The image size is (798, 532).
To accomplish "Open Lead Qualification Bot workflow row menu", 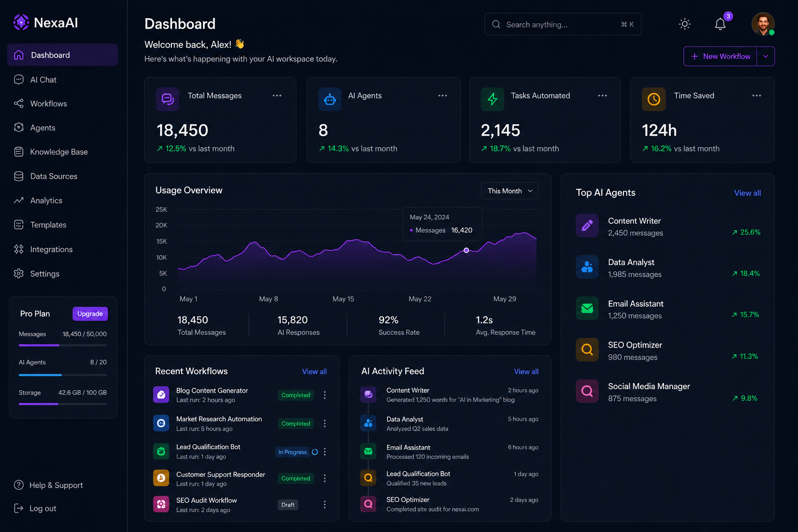I will [x=325, y=452].
